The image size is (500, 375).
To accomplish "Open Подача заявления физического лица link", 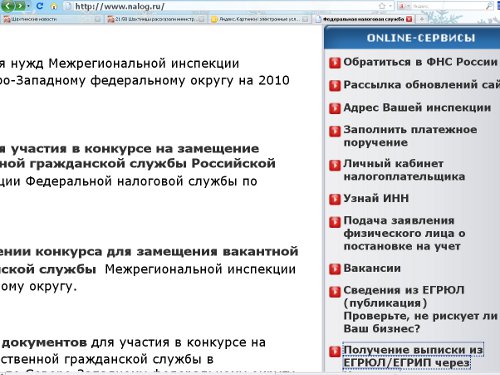I will [x=404, y=233].
